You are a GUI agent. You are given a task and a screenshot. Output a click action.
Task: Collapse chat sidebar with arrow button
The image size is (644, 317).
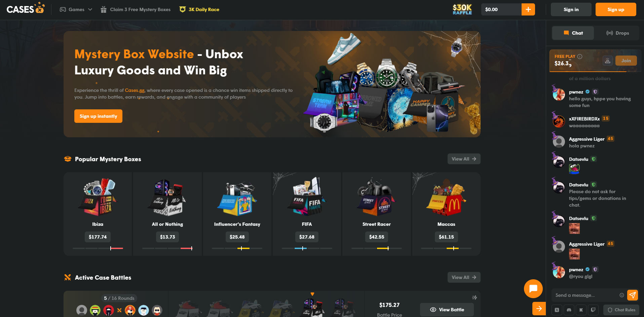[539, 309]
